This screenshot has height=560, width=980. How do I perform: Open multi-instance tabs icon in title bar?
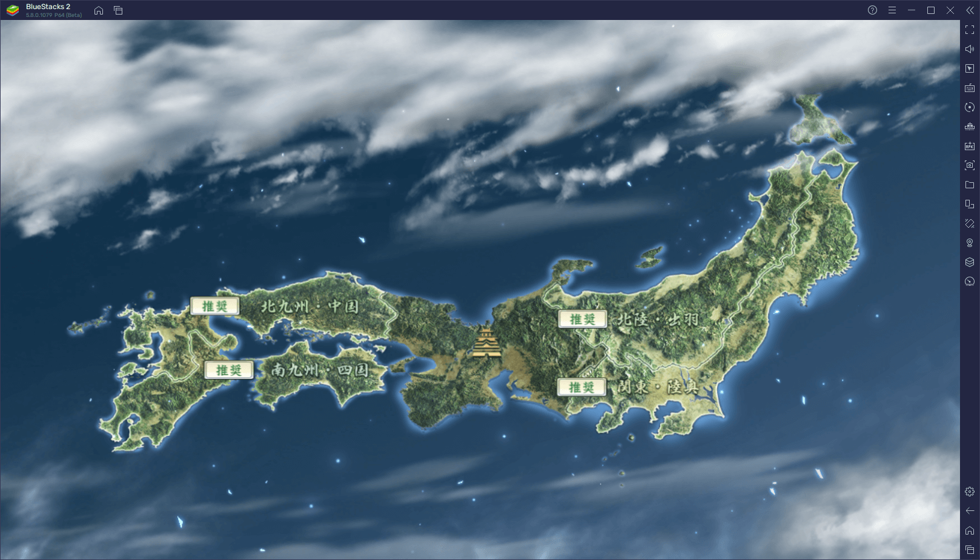[118, 10]
